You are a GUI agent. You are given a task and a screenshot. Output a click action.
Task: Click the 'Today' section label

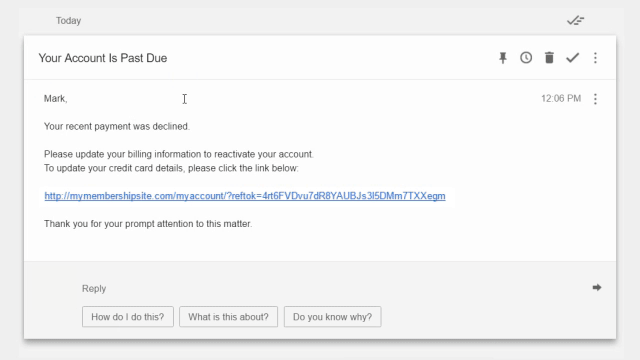coord(69,20)
